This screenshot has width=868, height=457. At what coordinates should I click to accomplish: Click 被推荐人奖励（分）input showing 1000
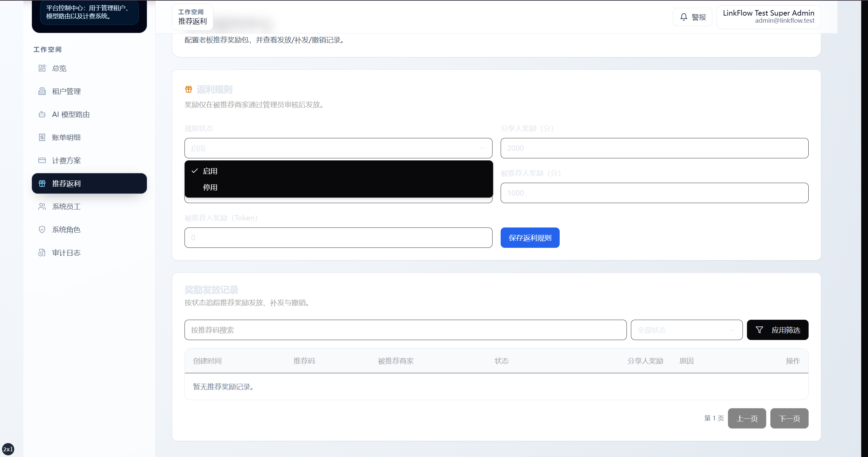654,193
